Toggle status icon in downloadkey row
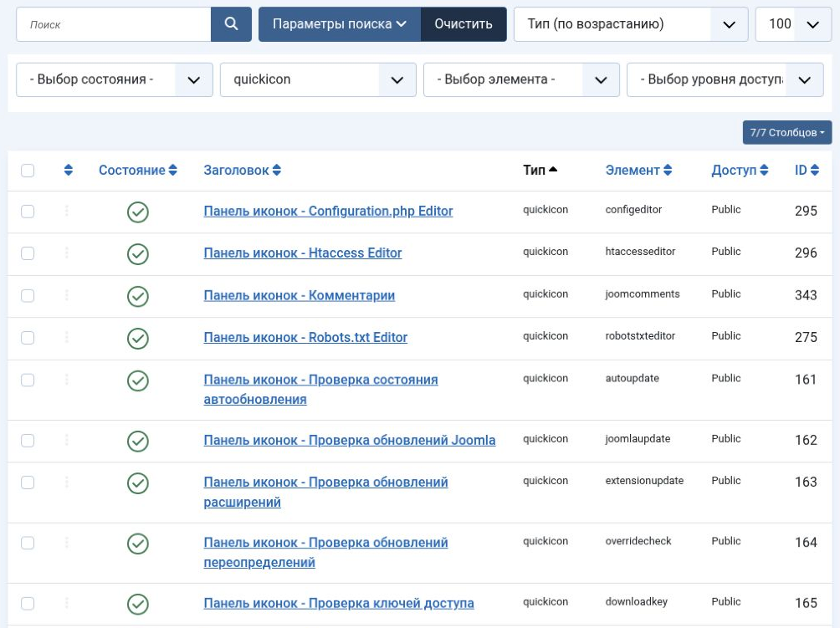This screenshot has height=628, width=840. click(x=138, y=604)
